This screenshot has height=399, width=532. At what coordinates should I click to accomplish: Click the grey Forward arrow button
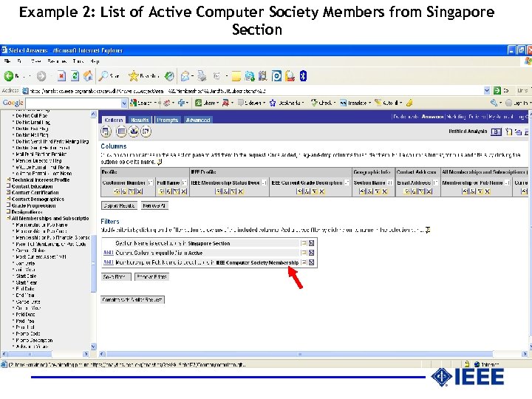click(x=41, y=76)
